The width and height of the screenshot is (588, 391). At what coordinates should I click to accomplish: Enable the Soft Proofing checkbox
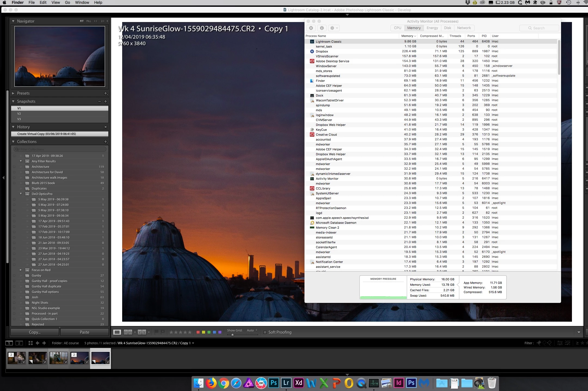pos(265,332)
